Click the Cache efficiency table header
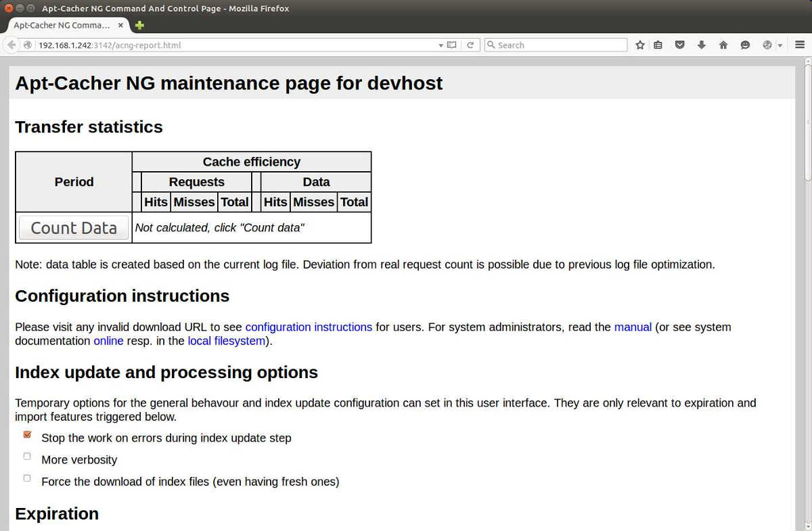 pyautogui.click(x=252, y=162)
